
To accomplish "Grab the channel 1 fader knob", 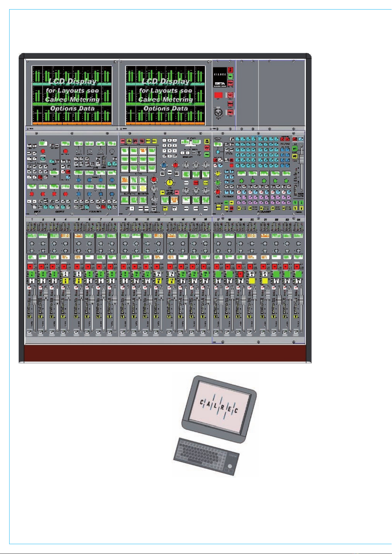I will [35, 300].
